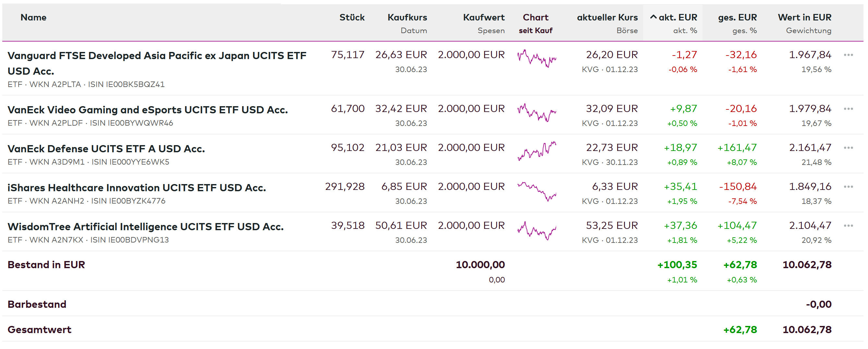Open VanEck Defense UCITS ETF link
This screenshot has width=868, height=349.
coord(106,149)
